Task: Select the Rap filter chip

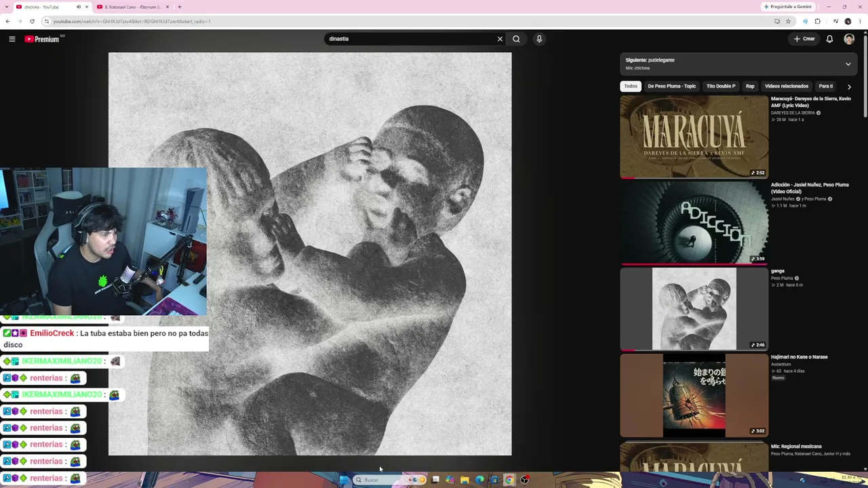Action: coord(750,86)
